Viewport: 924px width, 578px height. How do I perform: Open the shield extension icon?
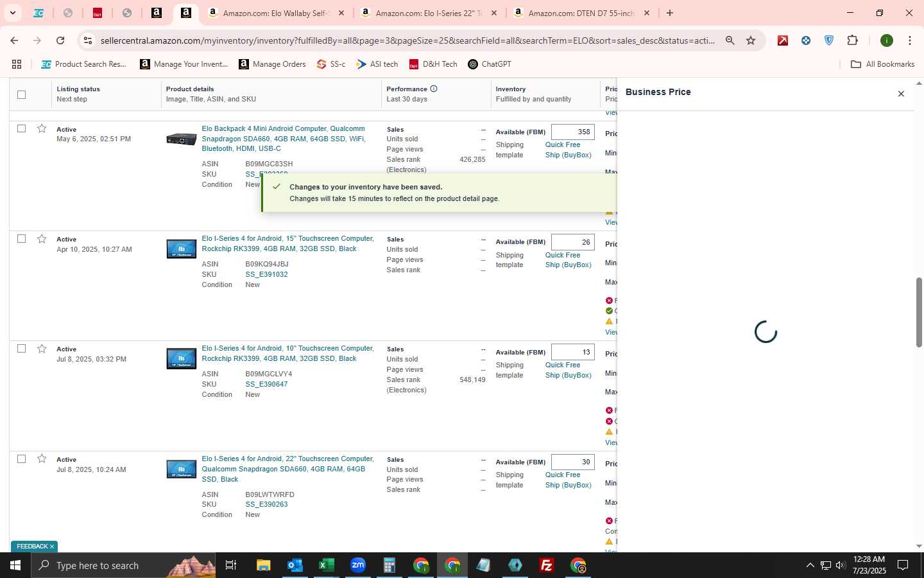(829, 40)
